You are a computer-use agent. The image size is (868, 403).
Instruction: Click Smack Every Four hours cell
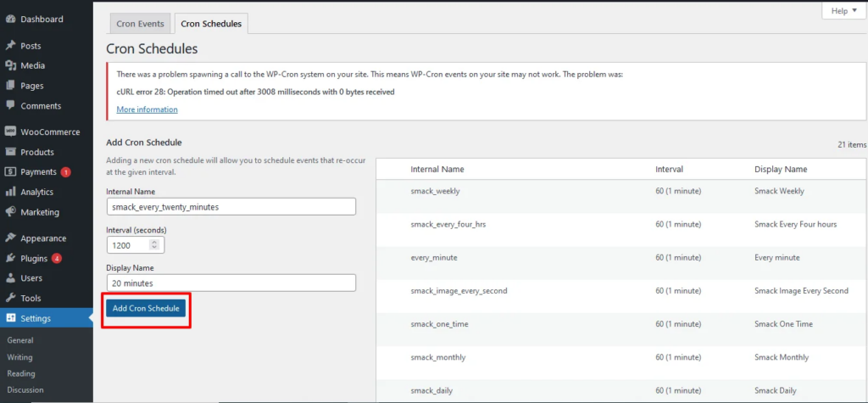pos(795,225)
